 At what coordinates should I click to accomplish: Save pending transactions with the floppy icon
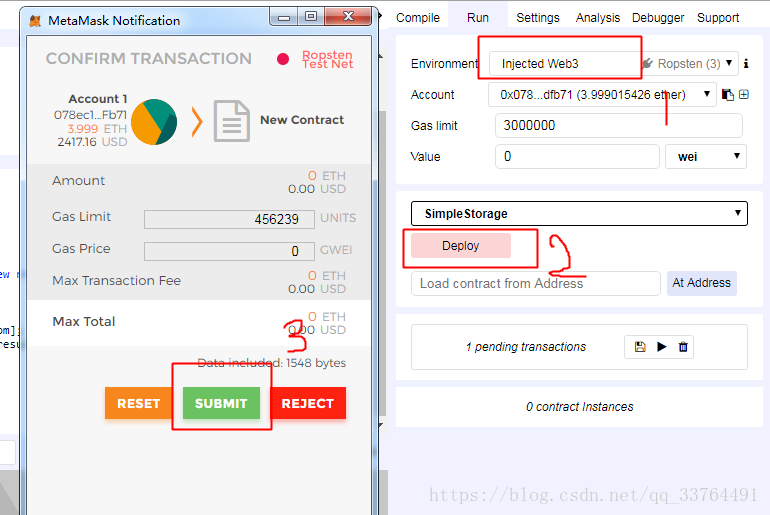click(x=640, y=347)
